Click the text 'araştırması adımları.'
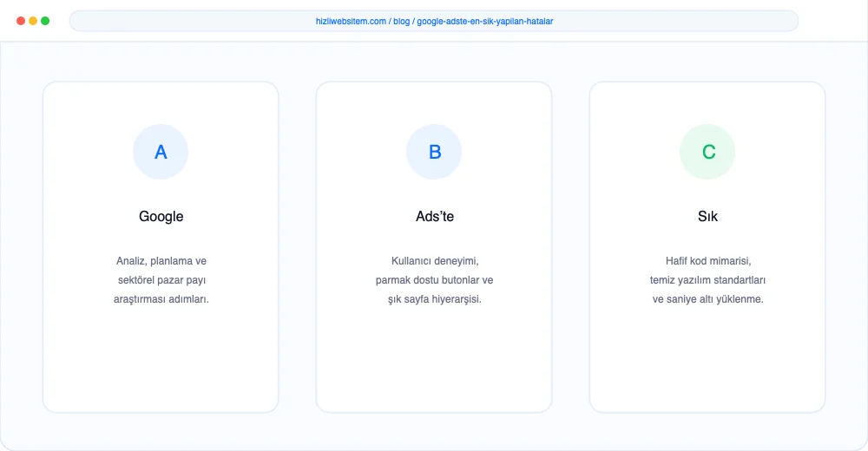The image size is (868, 451). 161,299
